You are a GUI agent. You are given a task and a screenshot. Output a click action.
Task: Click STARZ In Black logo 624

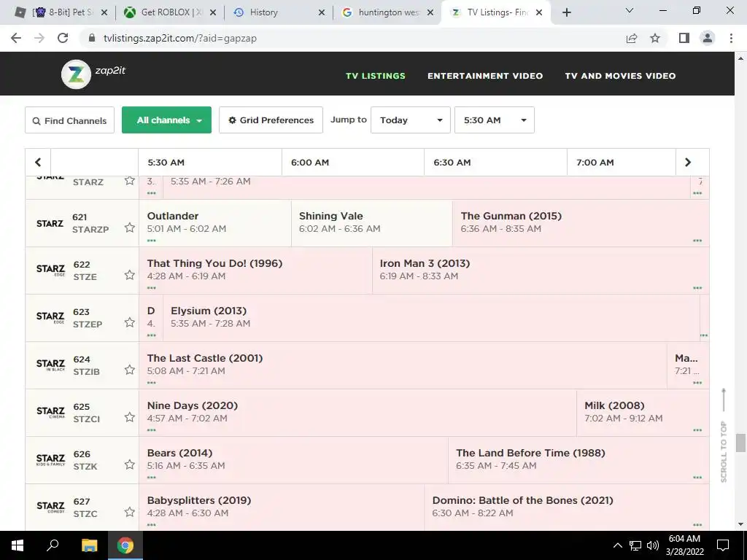pyautogui.click(x=50, y=365)
